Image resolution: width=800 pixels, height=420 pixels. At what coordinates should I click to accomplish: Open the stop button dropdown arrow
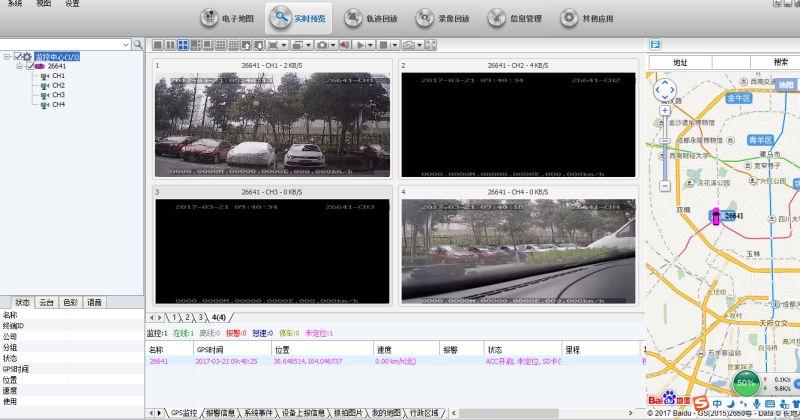coord(394,45)
